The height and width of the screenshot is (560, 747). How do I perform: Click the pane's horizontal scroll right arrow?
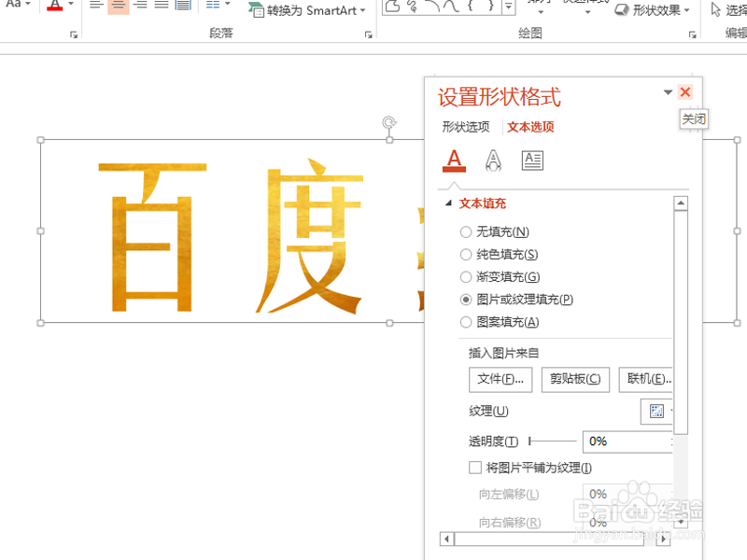pyautogui.click(x=663, y=539)
